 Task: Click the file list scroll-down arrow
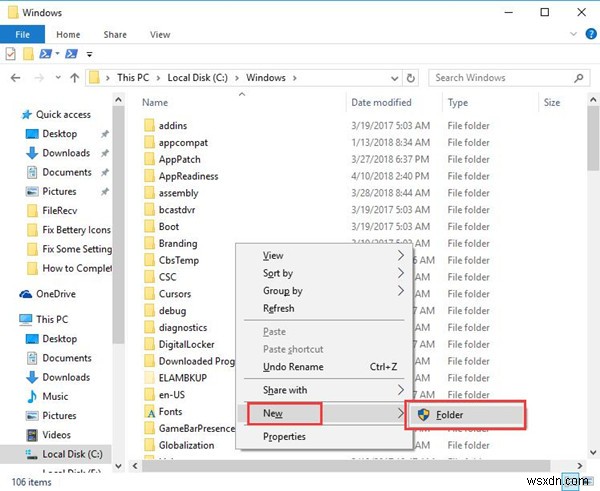(593, 453)
